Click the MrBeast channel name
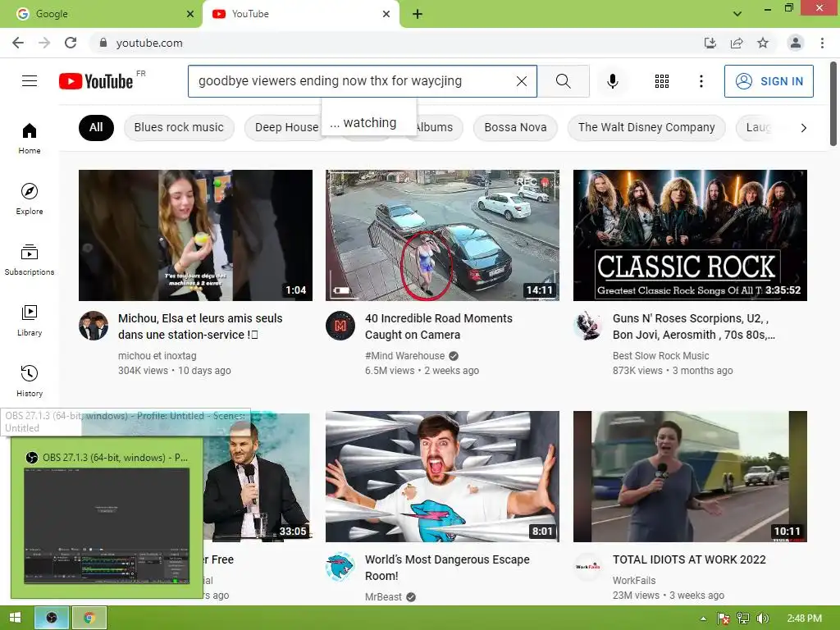840x630 pixels. tap(383, 597)
